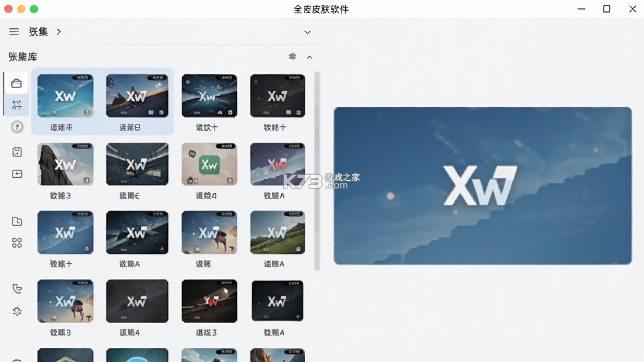Open library settings gear beside 张集库 header
Screen dimensions: 644x362
tap(292, 57)
